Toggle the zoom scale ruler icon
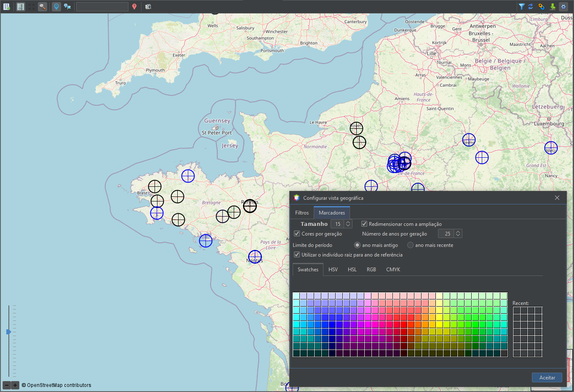The image size is (574, 392). click(x=21, y=7)
